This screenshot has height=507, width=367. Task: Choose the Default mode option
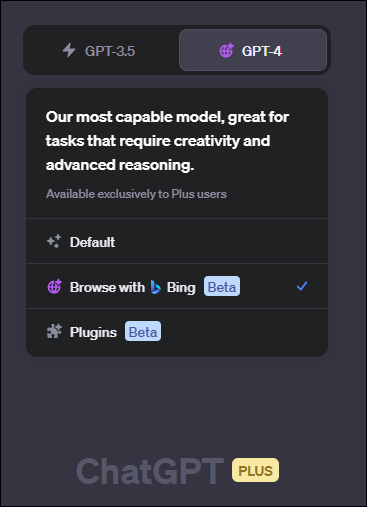tap(177, 241)
